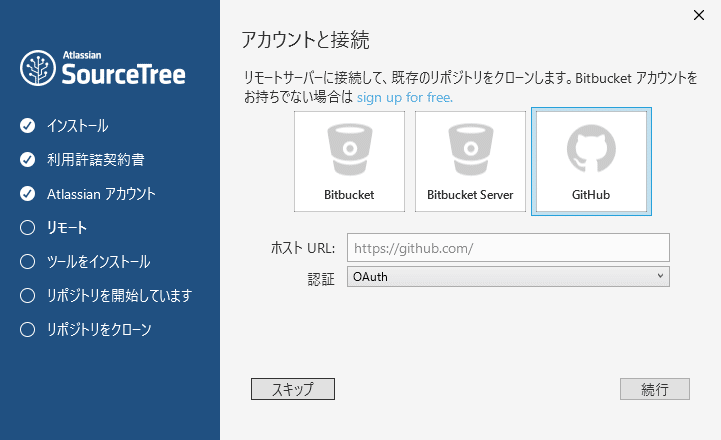Select the ツールをインストール step circle
721x440 pixels.
(x=28, y=262)
